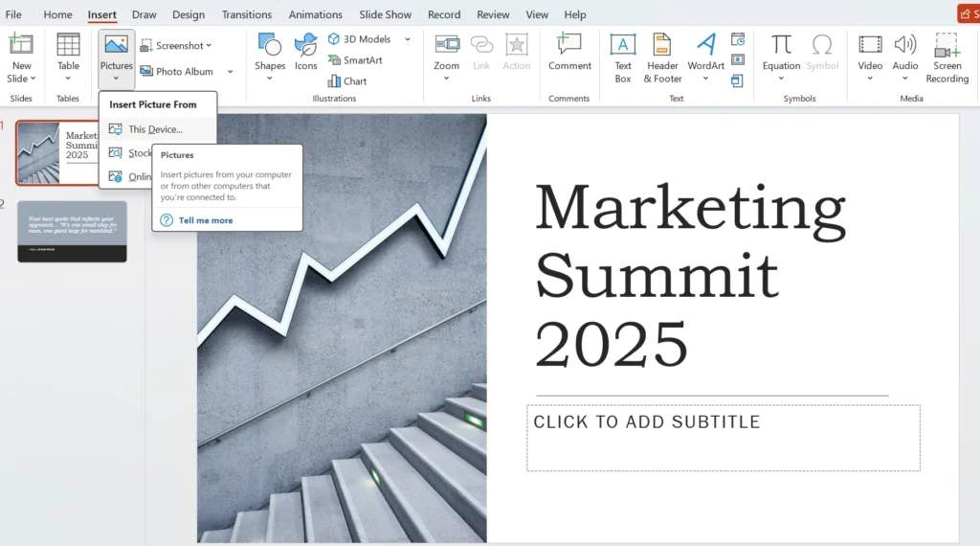Switch to the Design tab
Screen dimensions: 980x546
click(x=189, y=14)
